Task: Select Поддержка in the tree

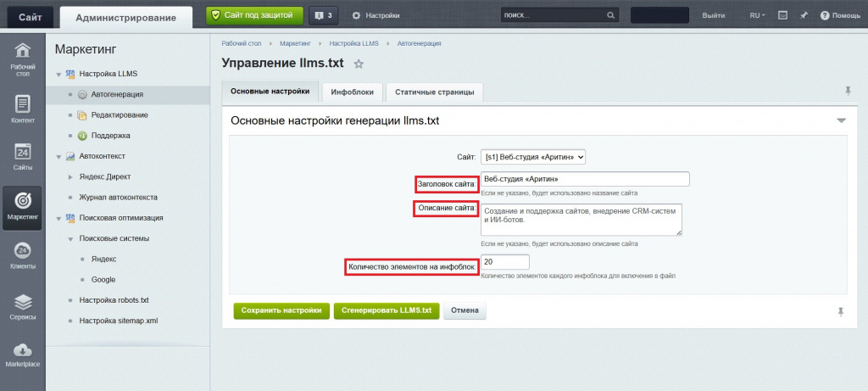Action: coord(111,136)
